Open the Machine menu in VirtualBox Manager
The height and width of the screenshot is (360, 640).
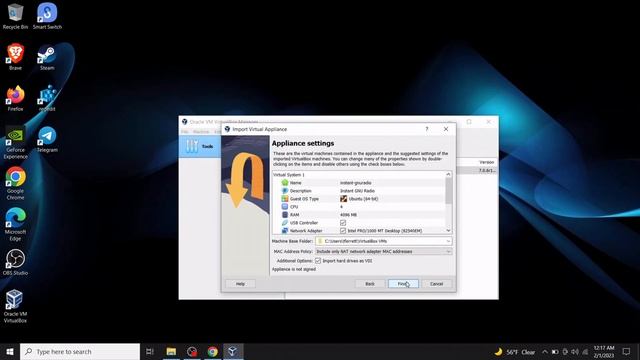(x=201, y=132)
